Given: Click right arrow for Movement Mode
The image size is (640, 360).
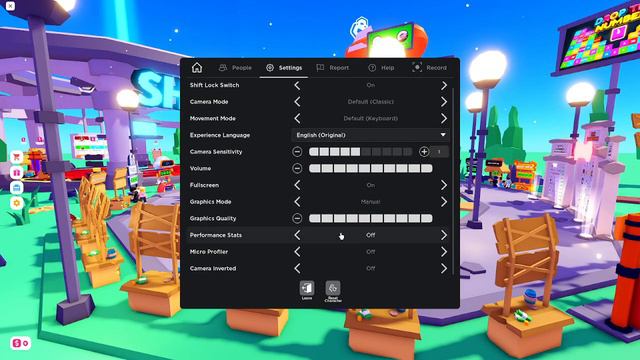Looking at the screenshot, I should [x=444, y=118].
